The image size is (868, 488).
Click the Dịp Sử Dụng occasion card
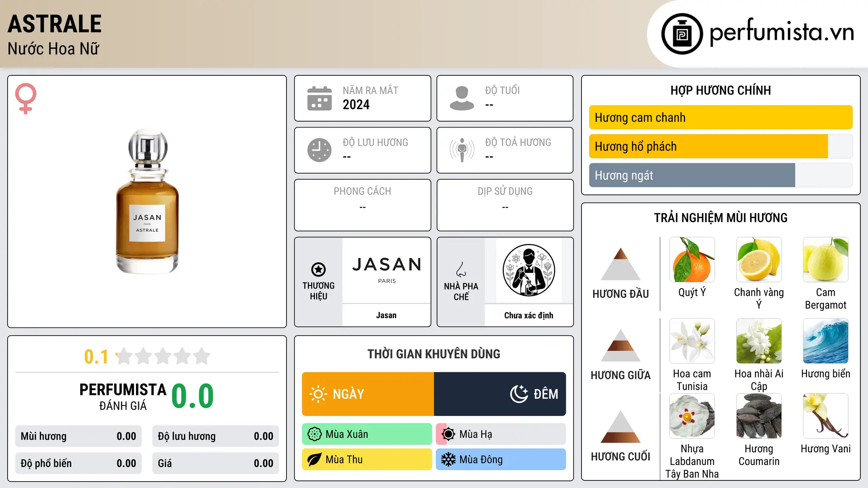click(505, 205)
